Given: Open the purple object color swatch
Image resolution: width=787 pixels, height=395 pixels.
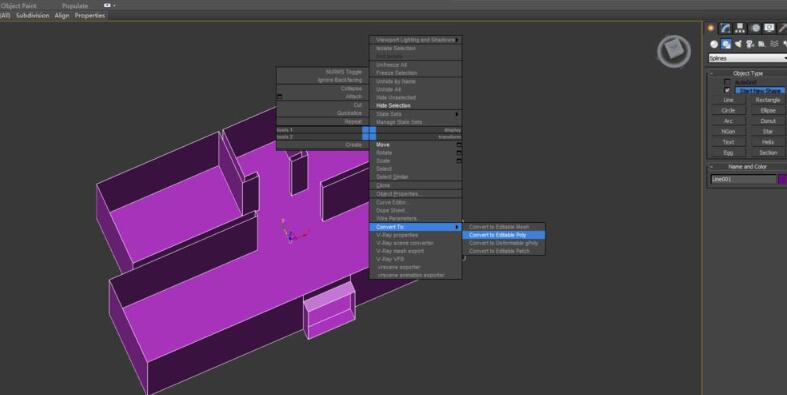Looking at the screenshot, I should coord(782,179).
